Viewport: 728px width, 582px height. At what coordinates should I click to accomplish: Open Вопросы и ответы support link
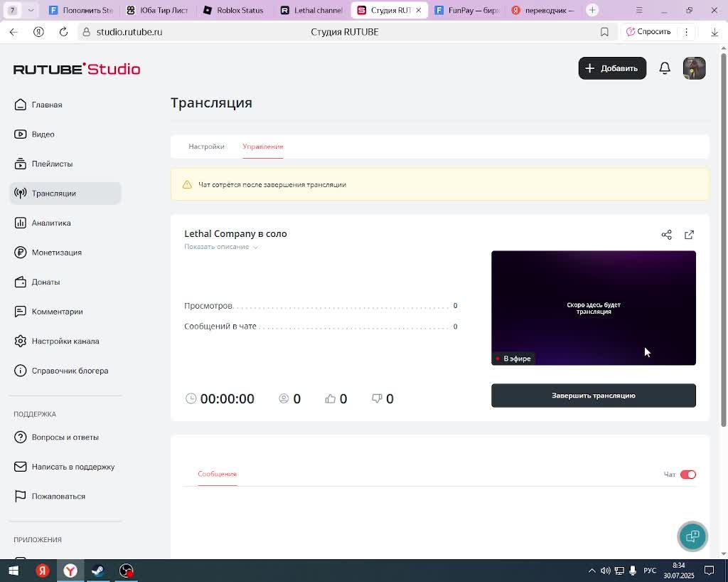coord(56,437)
